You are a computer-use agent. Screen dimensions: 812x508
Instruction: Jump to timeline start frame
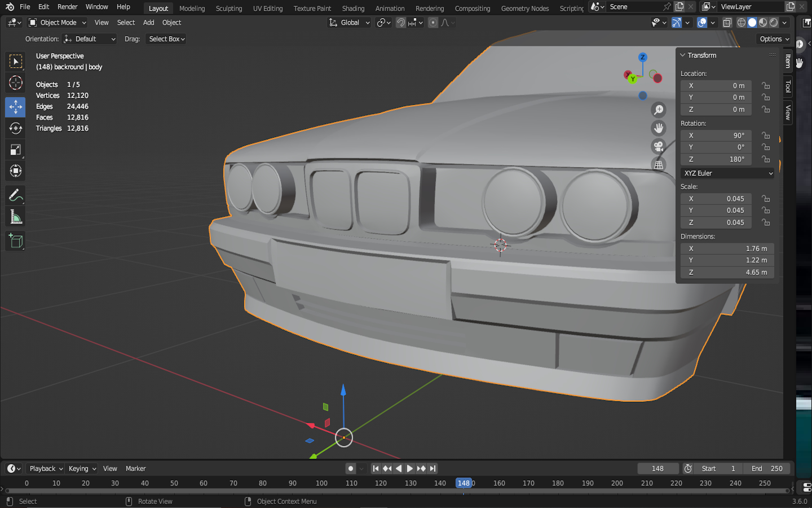click(x=376, y=468)
